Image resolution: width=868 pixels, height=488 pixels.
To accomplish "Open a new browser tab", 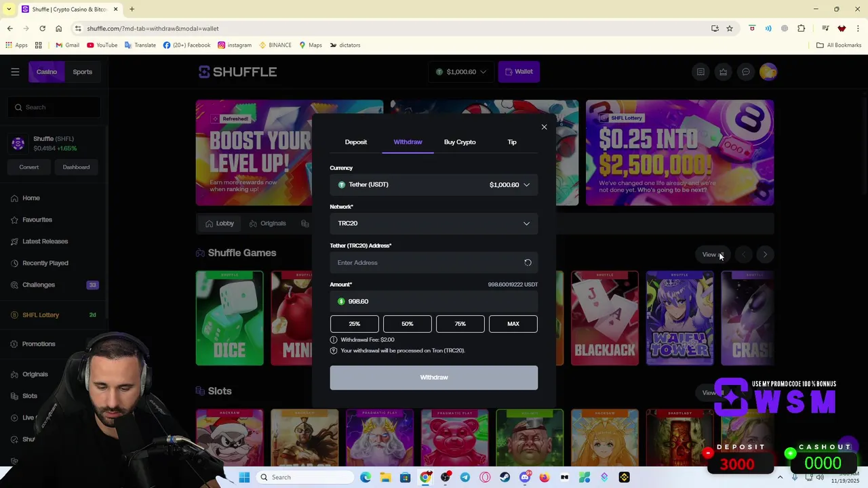I will 132,9.
